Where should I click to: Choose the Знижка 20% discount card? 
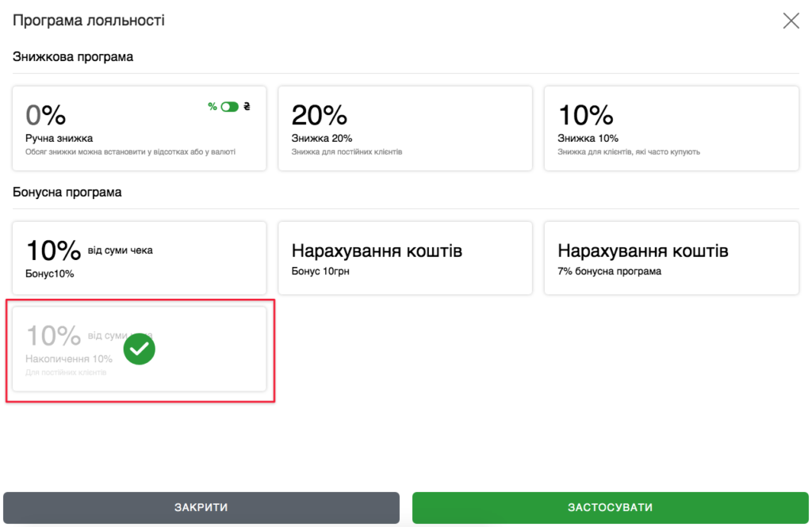click(x=404, y=128)
